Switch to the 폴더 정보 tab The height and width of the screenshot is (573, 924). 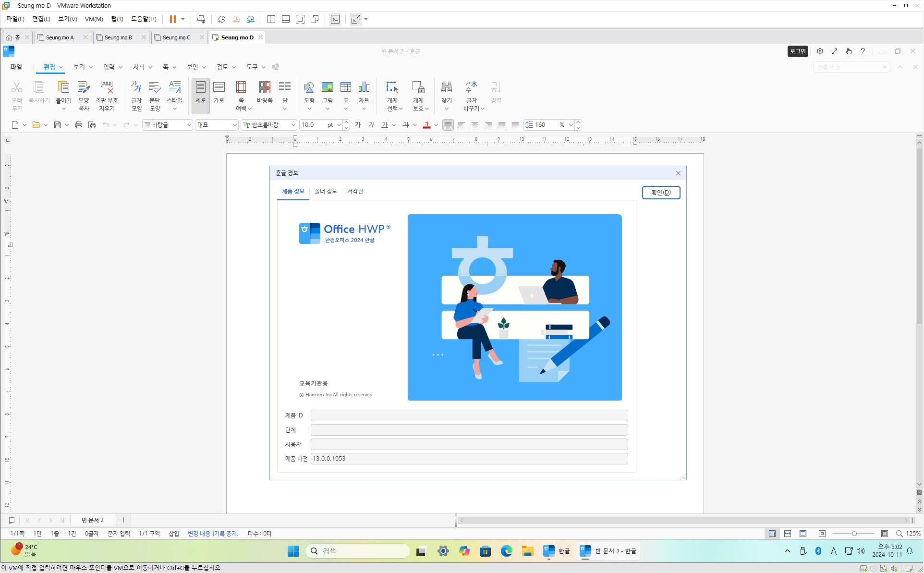coord(326,191)
